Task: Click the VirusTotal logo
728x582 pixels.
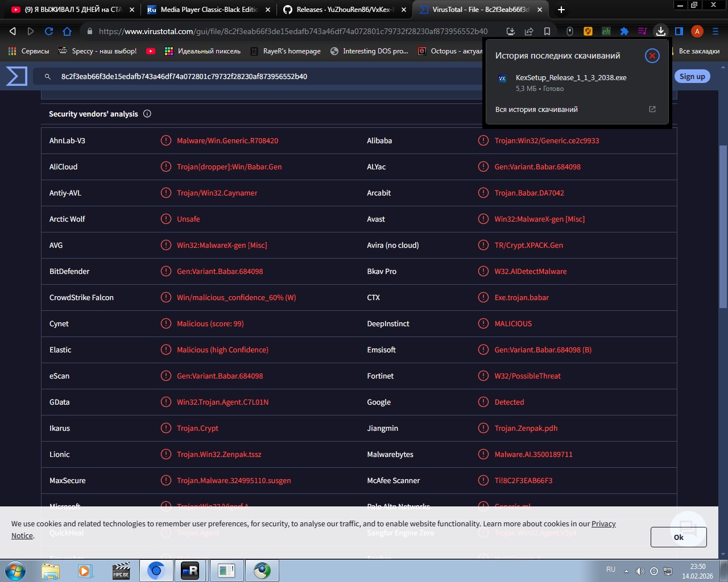Action: pyautogui.click(x=16, y=76)
